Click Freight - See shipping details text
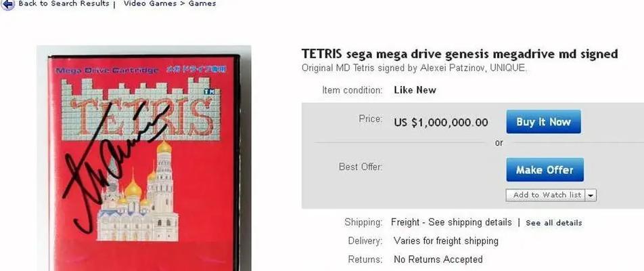 pyautogui.click(x=451, y=222)
